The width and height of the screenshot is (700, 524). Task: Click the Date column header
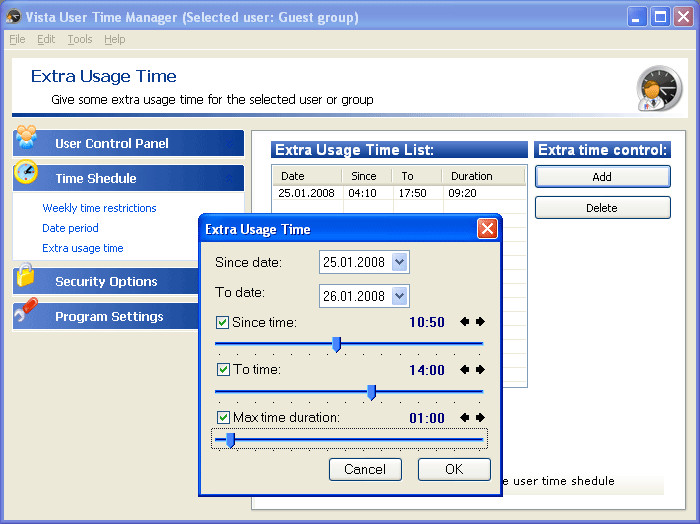(x=307, y=176)
